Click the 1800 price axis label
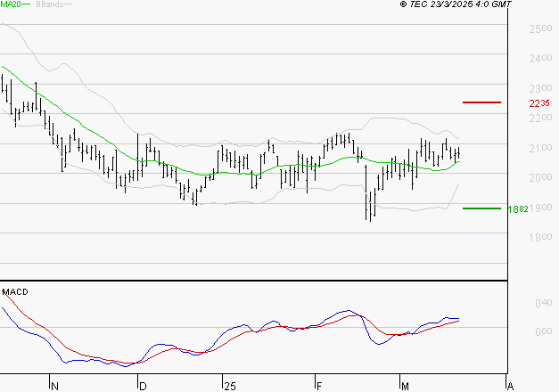Image resolution: width=559 pixels, height=392 pixels. pyautogui.click(x=540, y=237)
